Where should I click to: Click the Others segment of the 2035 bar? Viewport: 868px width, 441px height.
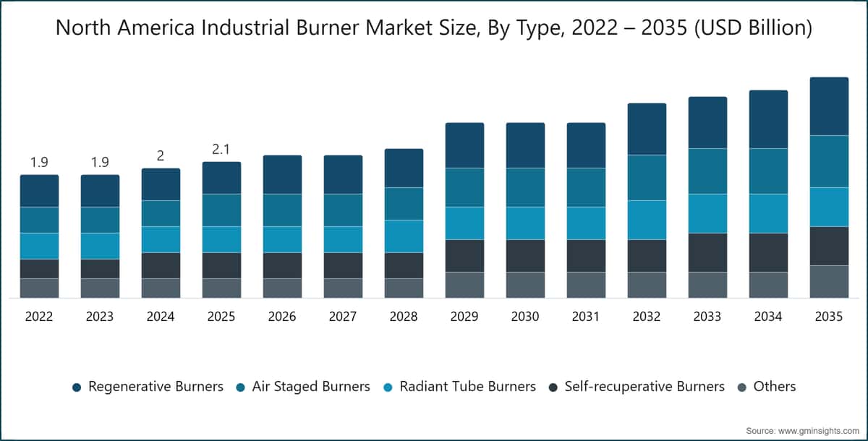[x=829, y=282]
